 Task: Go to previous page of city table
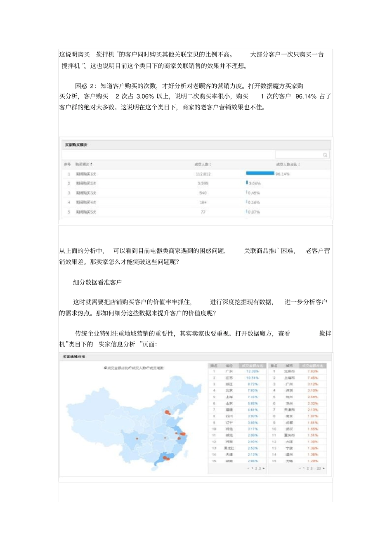[300, 468]
